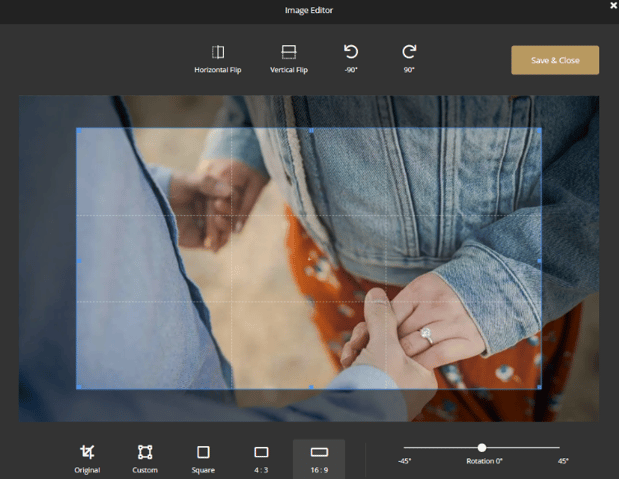Screen dimensions: 619x479
Task: Click the right-middle crop edge handle
Action: tap(540, 261)
